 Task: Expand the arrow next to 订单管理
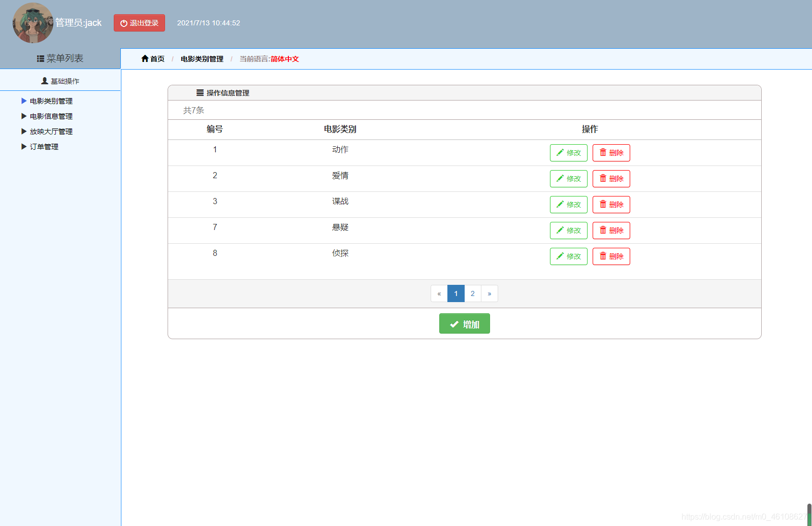click(24, 147)
